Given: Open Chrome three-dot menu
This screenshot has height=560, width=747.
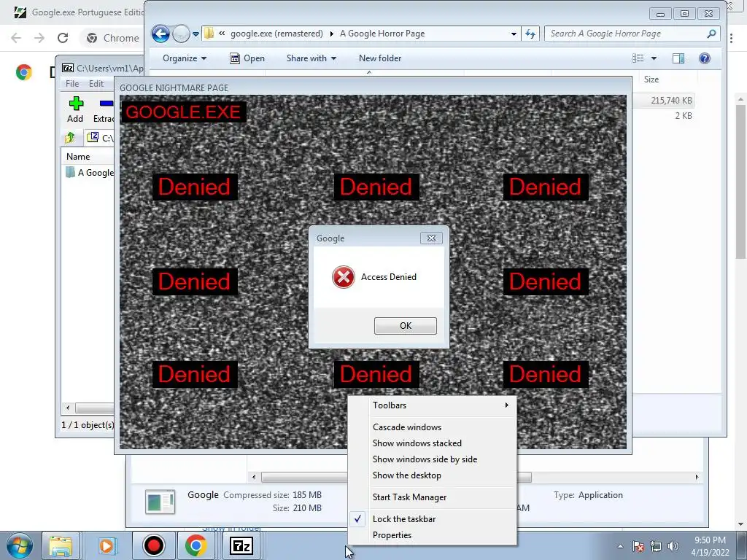Looking at the screenshot, I should tap(731, 38).
